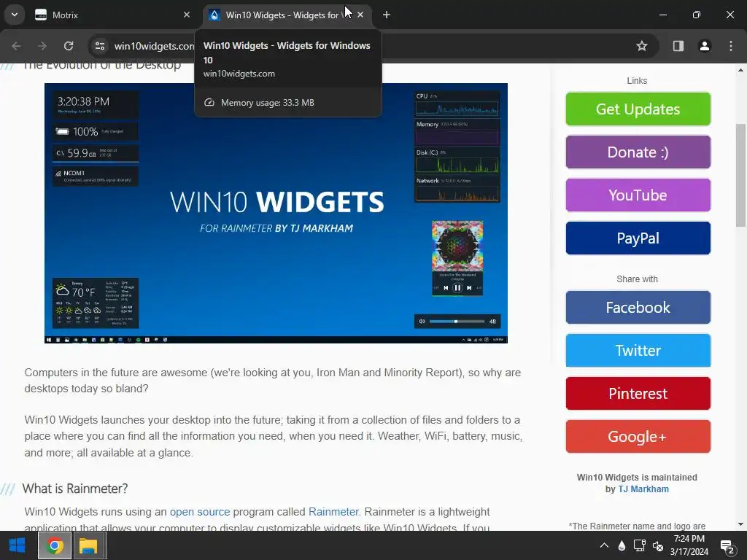Reload the current page
Screen dimensions: 747x560
pos(69,46)
